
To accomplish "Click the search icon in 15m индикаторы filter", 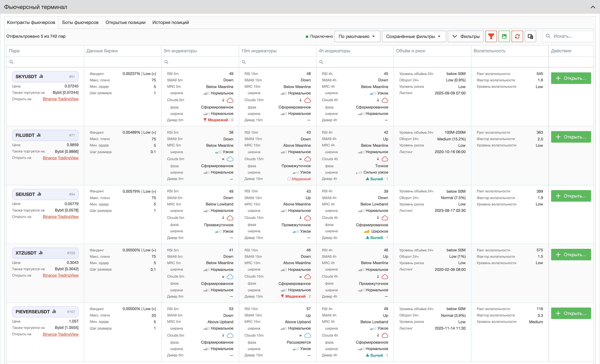I will (244, 62).
